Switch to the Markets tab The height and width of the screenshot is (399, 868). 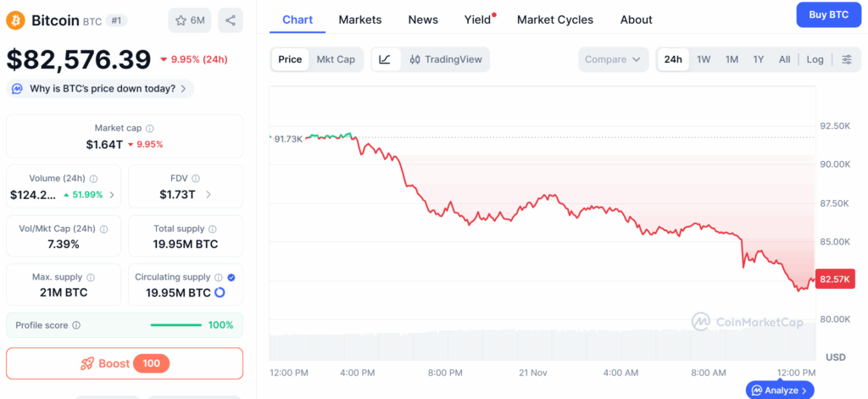(359, 19)
